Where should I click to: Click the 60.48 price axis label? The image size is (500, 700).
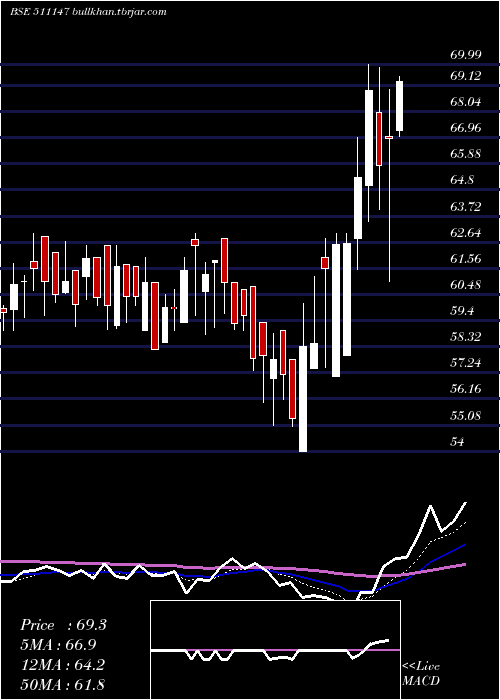click(x=466, y=285)
